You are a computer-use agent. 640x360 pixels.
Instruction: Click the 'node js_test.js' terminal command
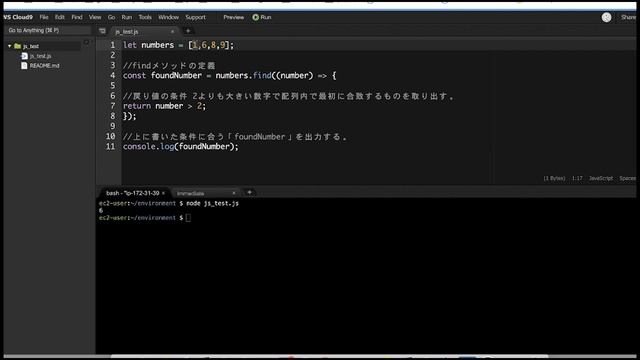(x=212, y=203)
